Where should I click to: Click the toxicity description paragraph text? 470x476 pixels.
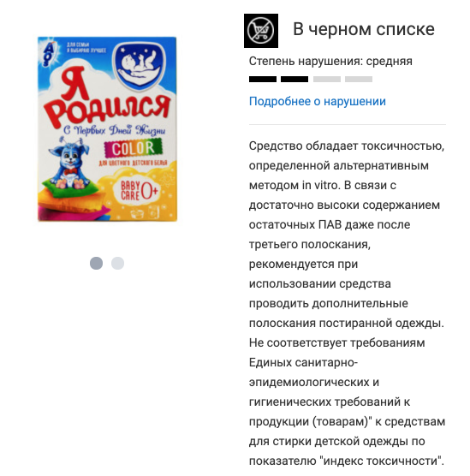(x=347, y=303)
